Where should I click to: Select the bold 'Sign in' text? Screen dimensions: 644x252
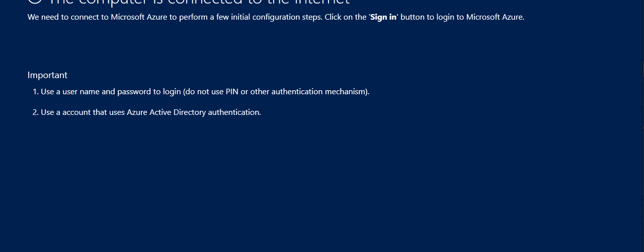(x=383, y=17)
